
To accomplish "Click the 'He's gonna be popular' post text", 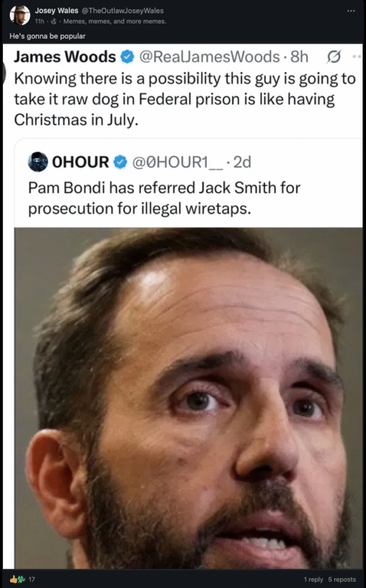I will coord(48,36).
